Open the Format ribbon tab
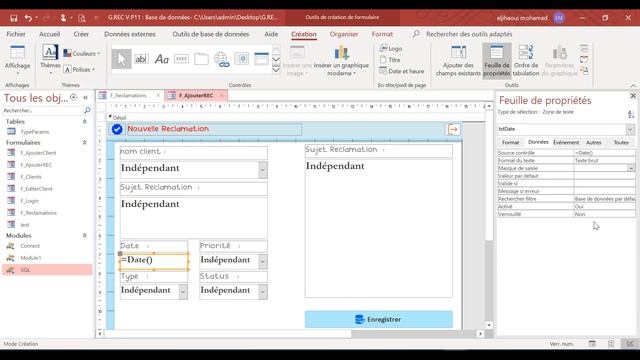Viewport: 640px width, 360px height. pos(382,34)
